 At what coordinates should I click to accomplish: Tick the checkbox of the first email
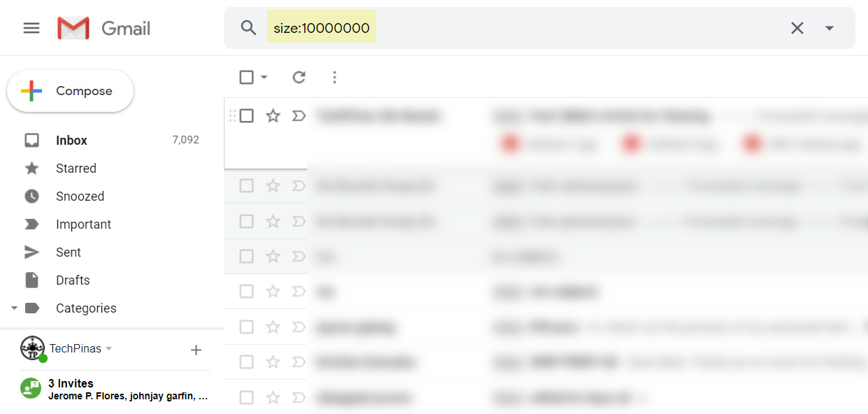[x=246, y=115]
